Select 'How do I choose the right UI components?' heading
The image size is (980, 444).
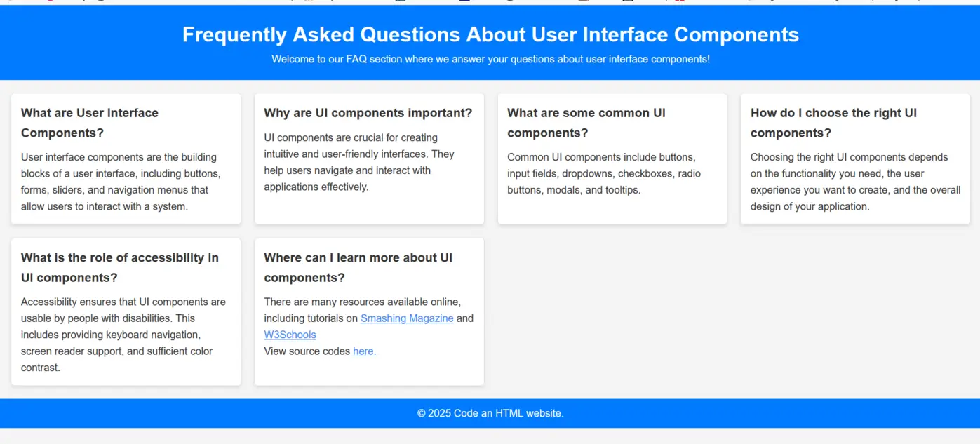pos(833,123)
